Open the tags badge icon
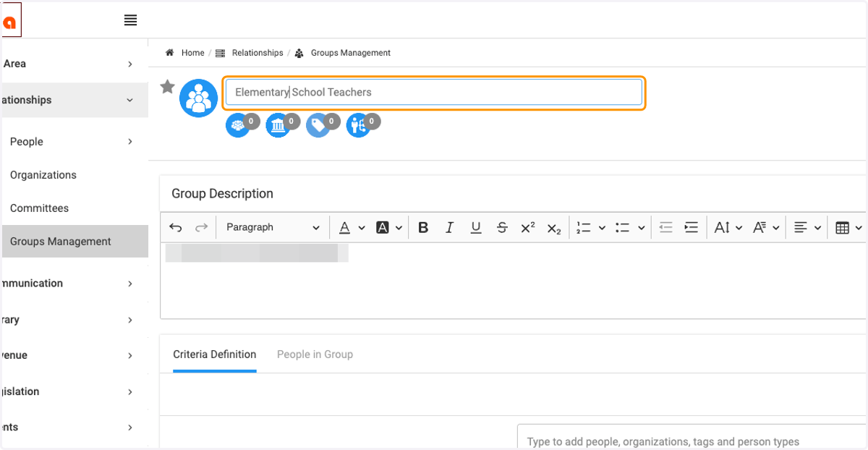Screen dimensions: 868x450 pos(318,126)
